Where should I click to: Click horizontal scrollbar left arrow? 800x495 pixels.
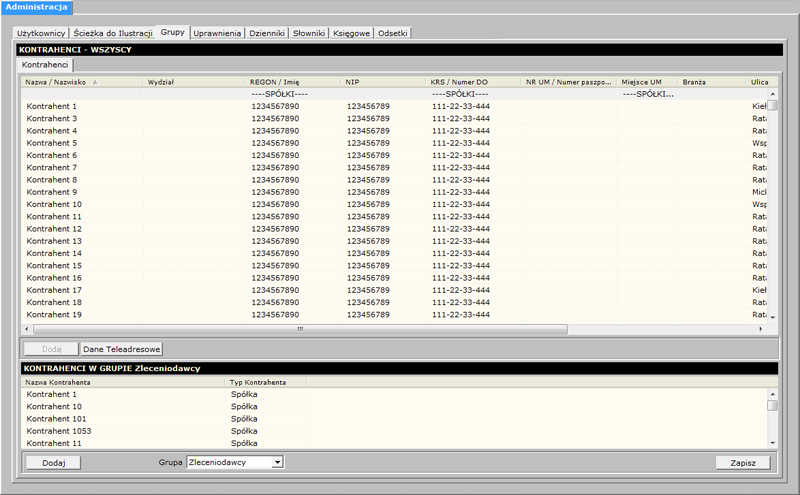(27, 329)
